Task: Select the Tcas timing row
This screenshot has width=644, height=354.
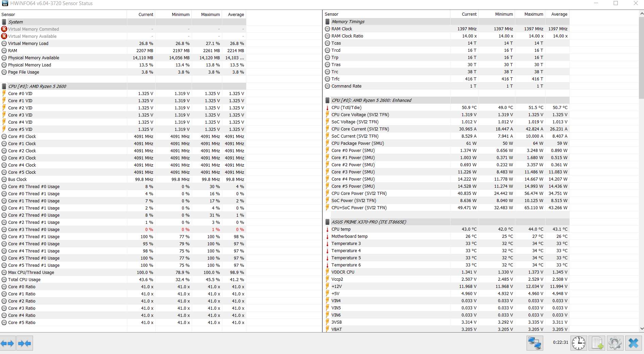Action: tap(446, 43)
